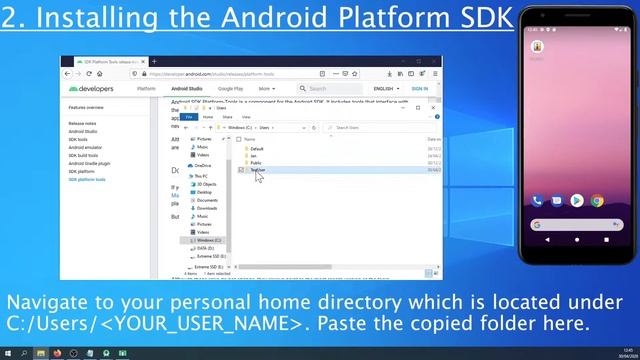Open Firefox from the Windows taskbar
The height and width of the screenshot is (360, 640).
pos(57,353)
